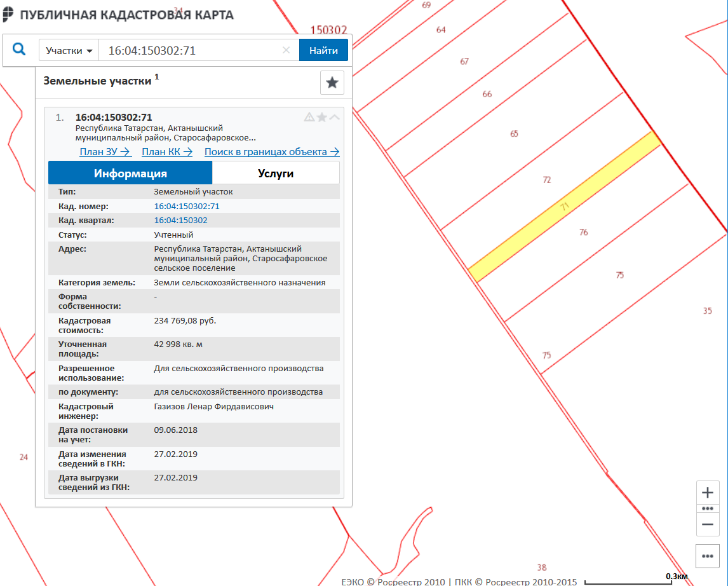Click parcel label 24 on map
The height and width of the screenshot is (586, 728).
24,458
